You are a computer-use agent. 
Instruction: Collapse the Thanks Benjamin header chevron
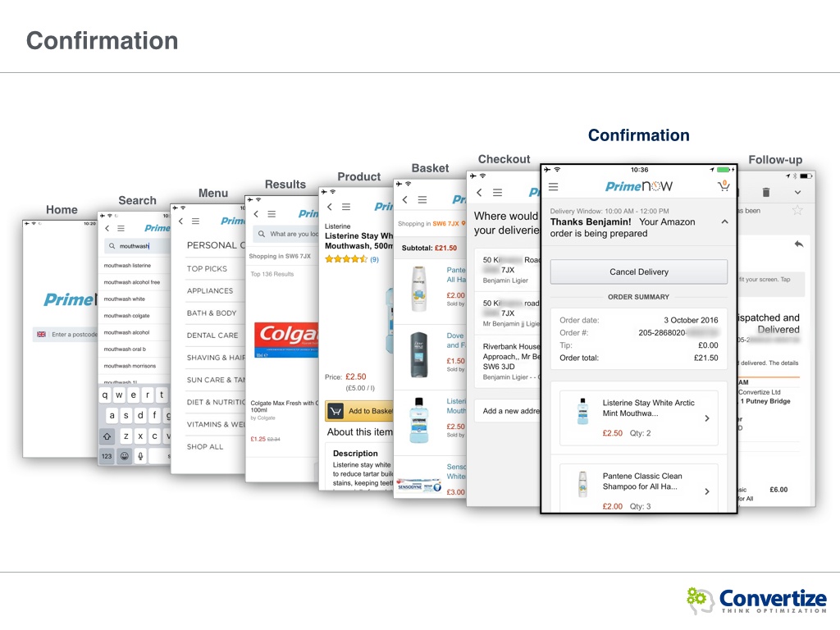coord(725,221)
